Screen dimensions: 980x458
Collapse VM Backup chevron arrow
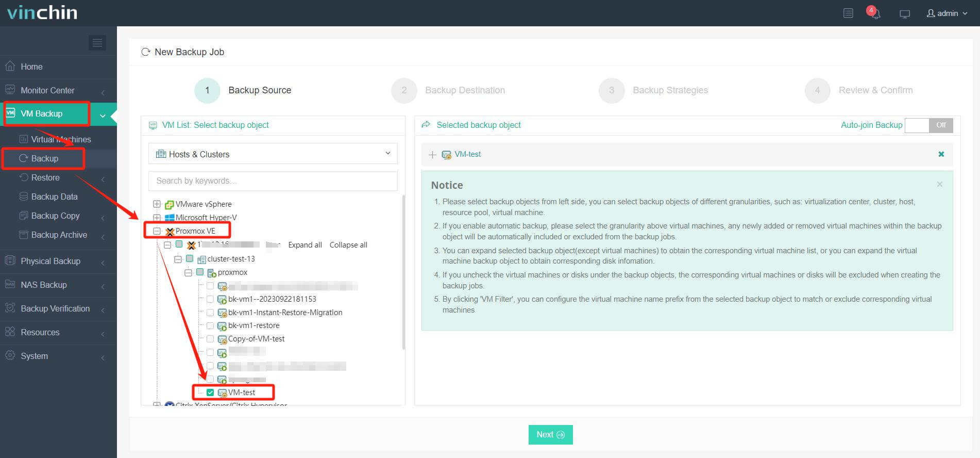(x=103, y=116)
